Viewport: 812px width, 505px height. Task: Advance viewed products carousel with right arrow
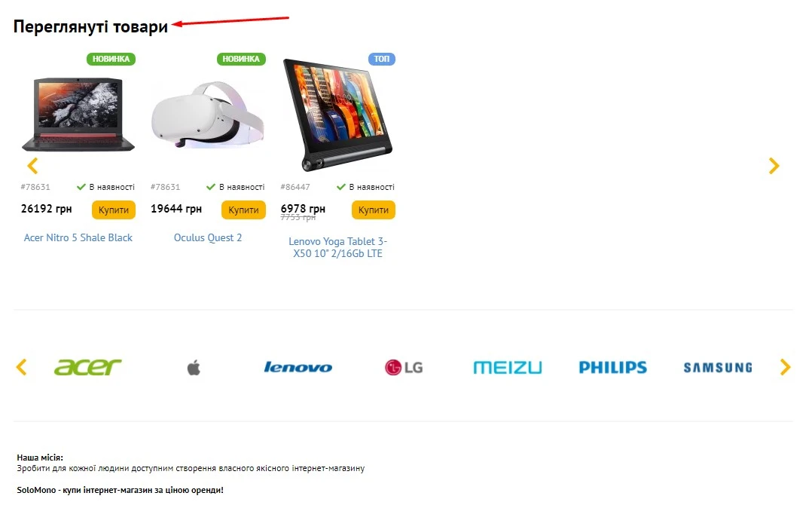[774, 166]
